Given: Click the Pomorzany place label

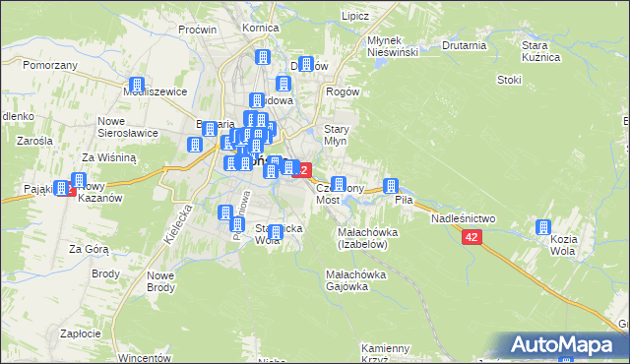Looking at the screenshot, I should (50, 65).
